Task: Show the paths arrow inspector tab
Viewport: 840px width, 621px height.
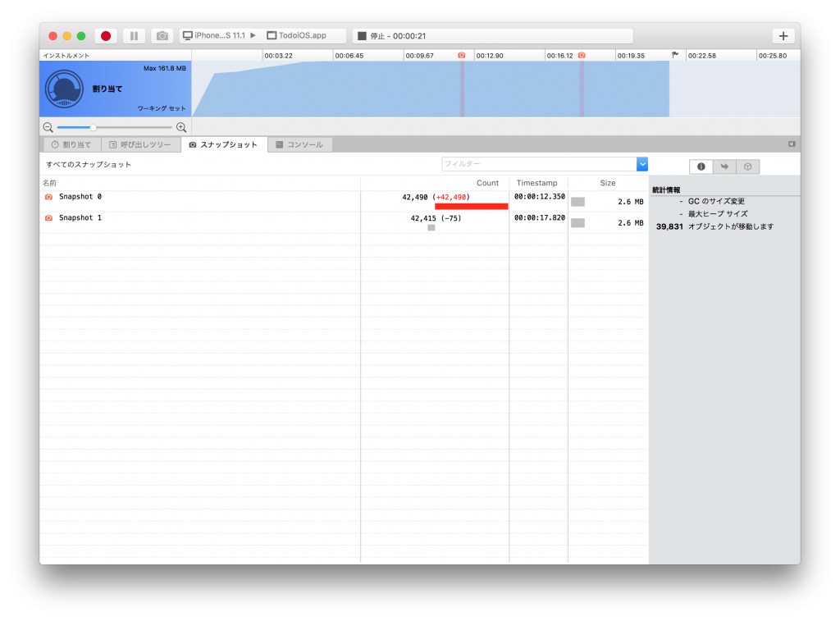Action: 724,167
